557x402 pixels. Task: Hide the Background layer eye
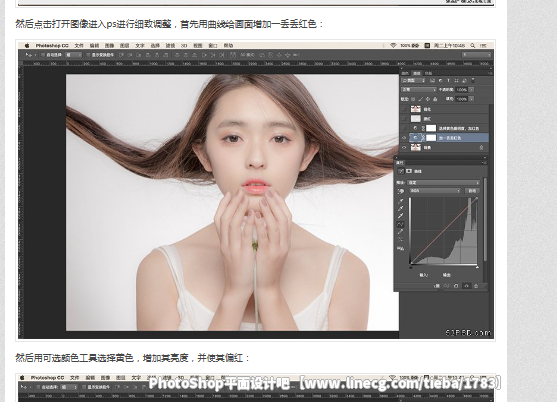coord(404,147)
